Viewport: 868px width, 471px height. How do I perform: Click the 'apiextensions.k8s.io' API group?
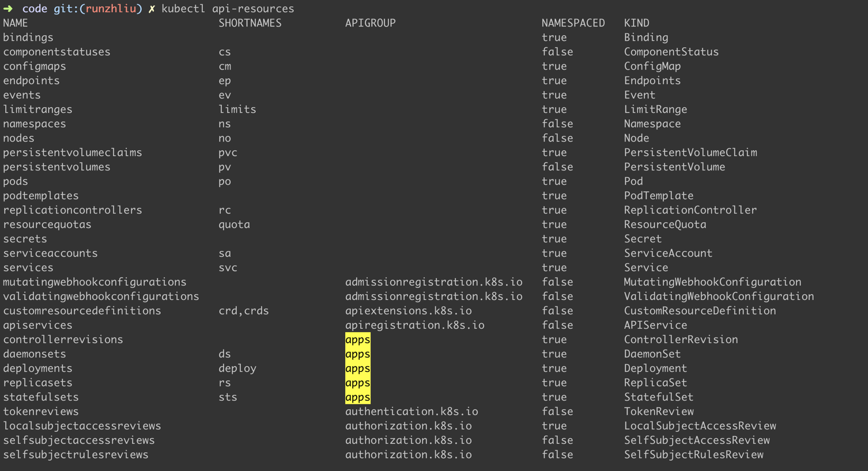[x=408, y=311]
